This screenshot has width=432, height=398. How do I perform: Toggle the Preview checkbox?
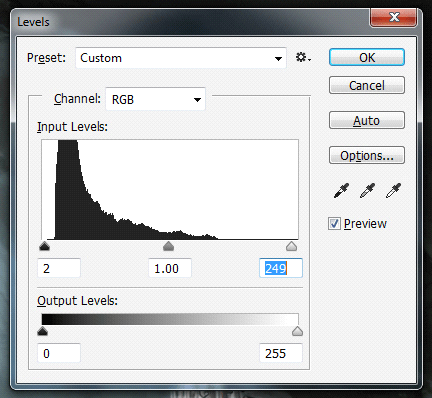coord(334,224)
